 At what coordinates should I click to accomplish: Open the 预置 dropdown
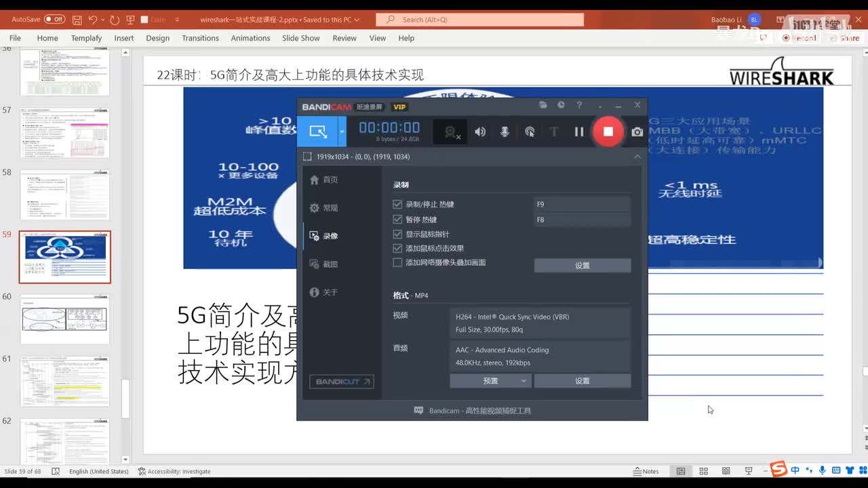pos(490,381)
